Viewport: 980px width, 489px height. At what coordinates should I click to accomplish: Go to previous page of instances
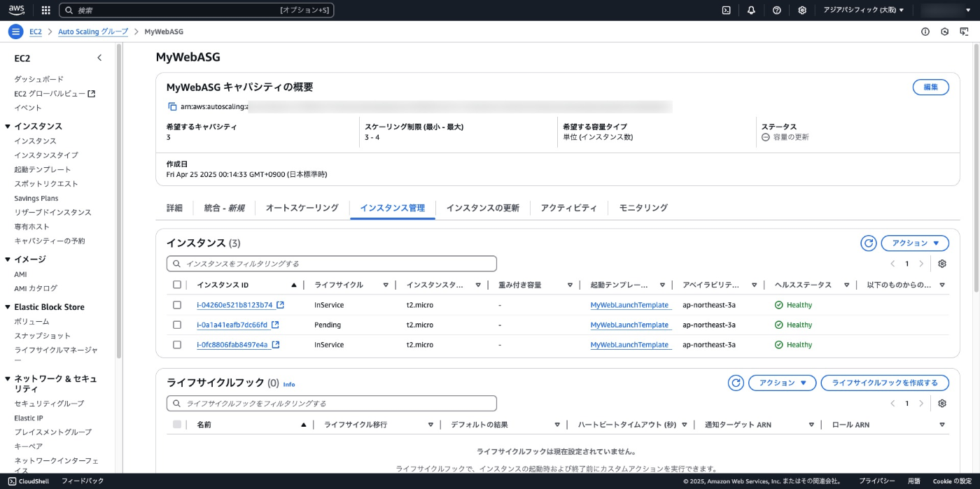892,264
